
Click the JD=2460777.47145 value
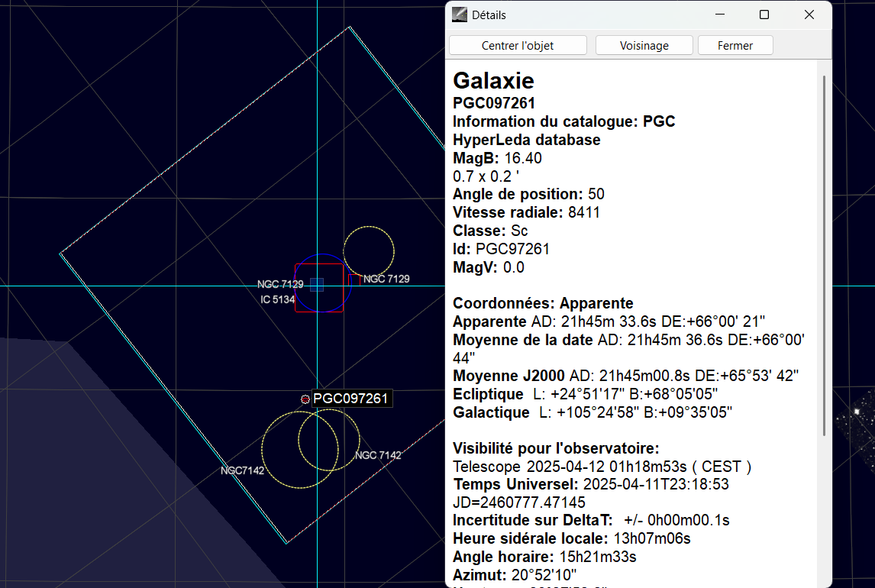click(x=519, y=502)
